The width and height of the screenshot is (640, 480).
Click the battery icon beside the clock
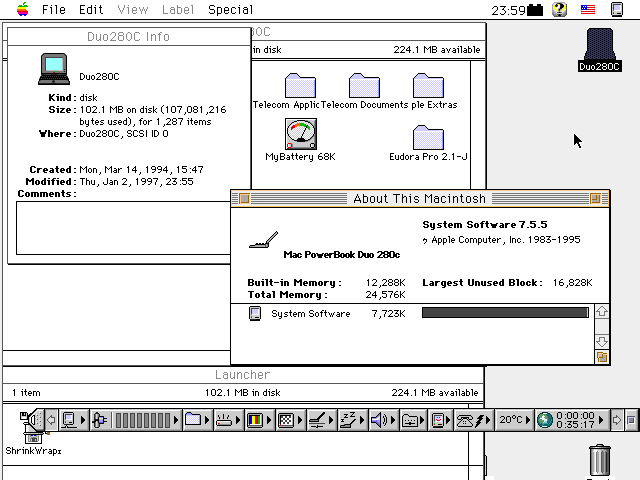click(x=535, y=10)
